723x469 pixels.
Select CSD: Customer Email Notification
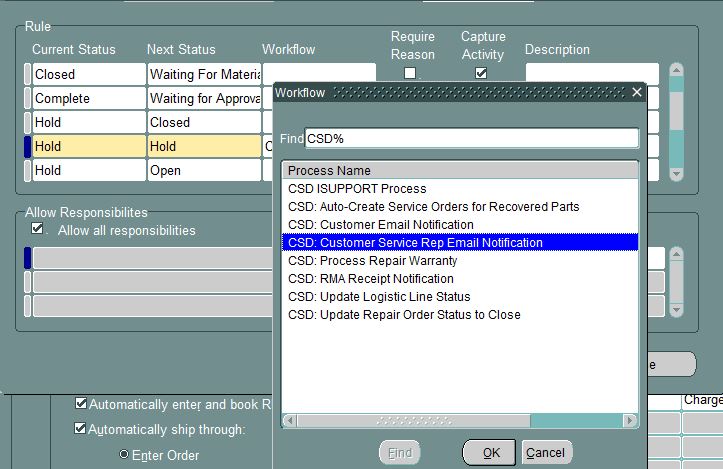tap(460, 225)
